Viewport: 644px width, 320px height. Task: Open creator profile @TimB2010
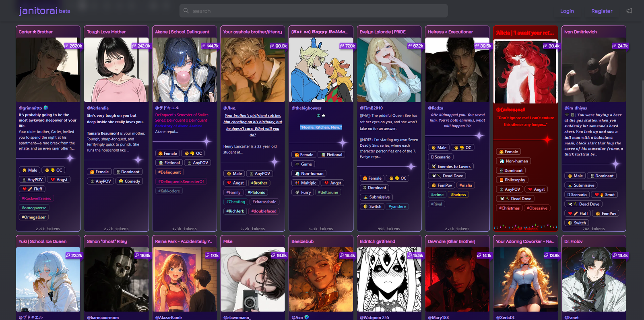[371, 108]
